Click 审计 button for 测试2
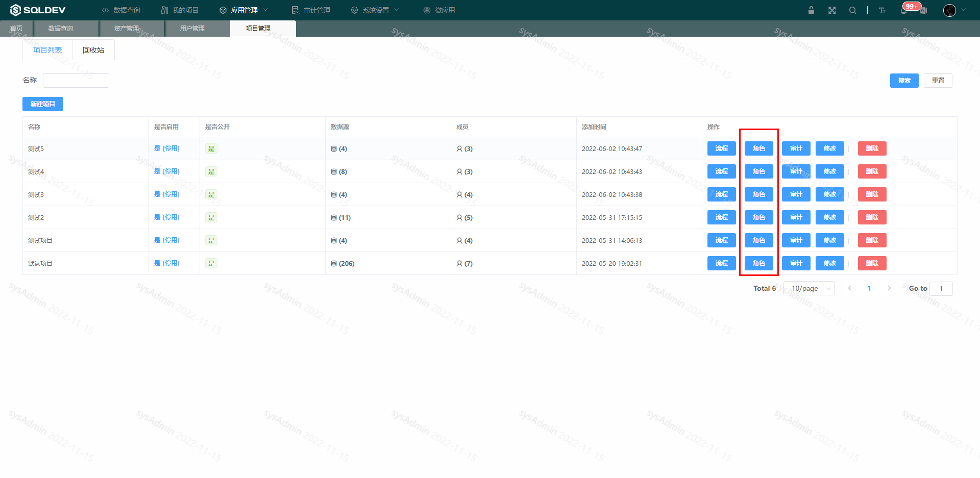This screenshot has width=980, height=478. (x=796, y=217)
